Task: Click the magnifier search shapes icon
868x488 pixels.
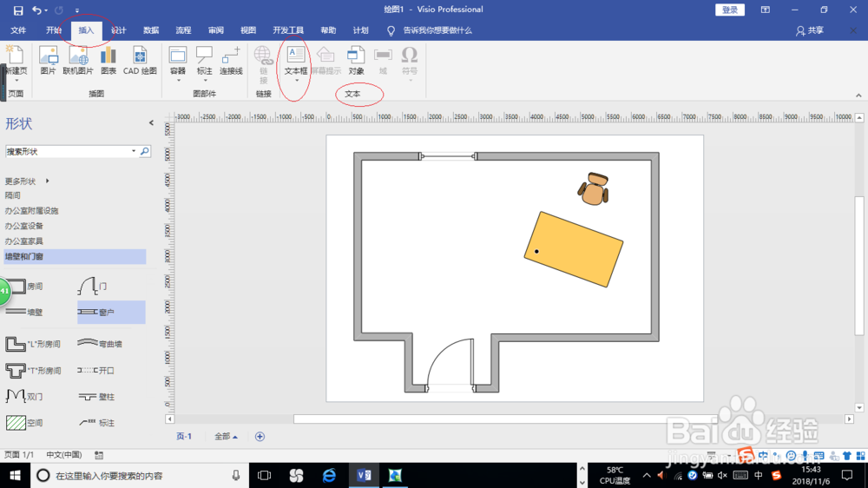Action: click(x=144, y=151)
